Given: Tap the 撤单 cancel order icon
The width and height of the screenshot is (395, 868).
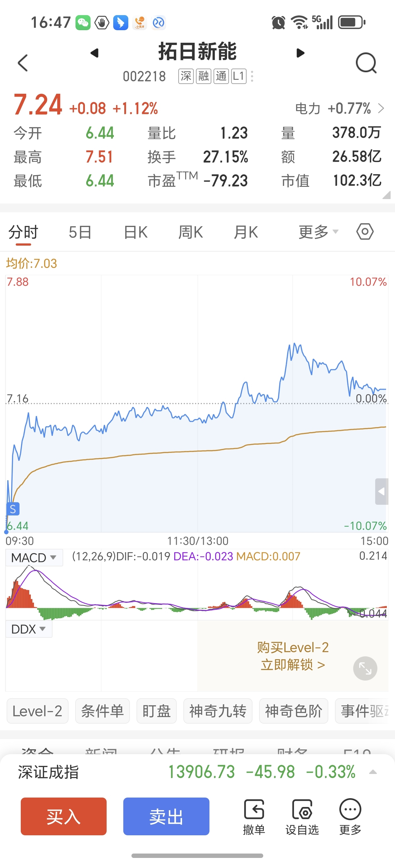Looking at the screenshot, I should point(254,816).
